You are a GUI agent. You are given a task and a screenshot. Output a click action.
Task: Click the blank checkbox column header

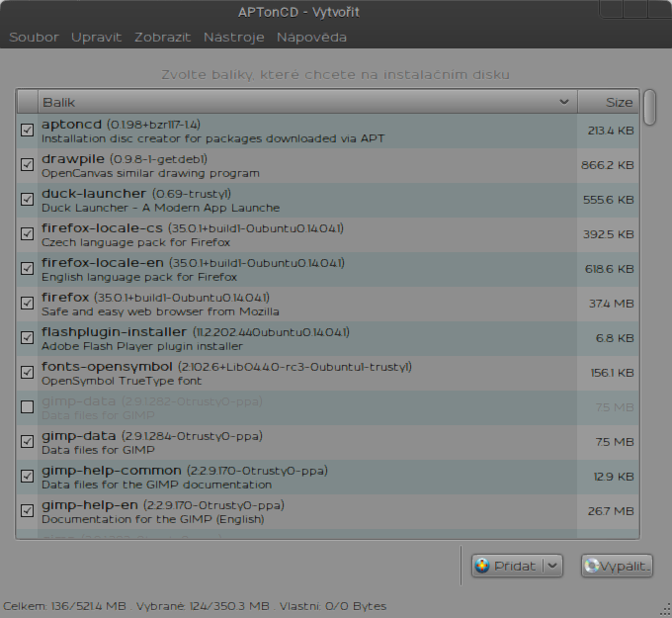(28, 103)
